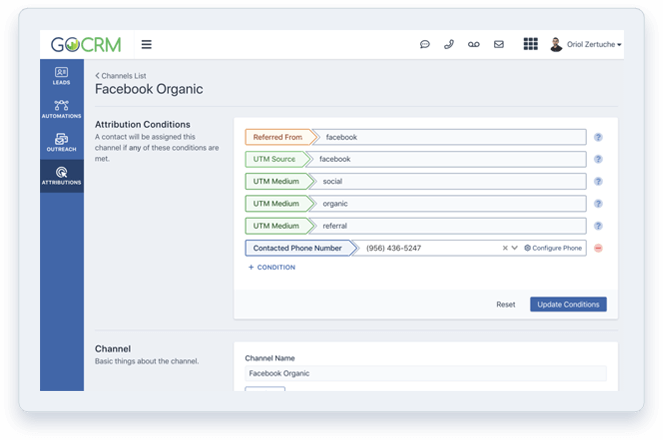Remove the Contacted Phone Number condition

tap(598, 248)
